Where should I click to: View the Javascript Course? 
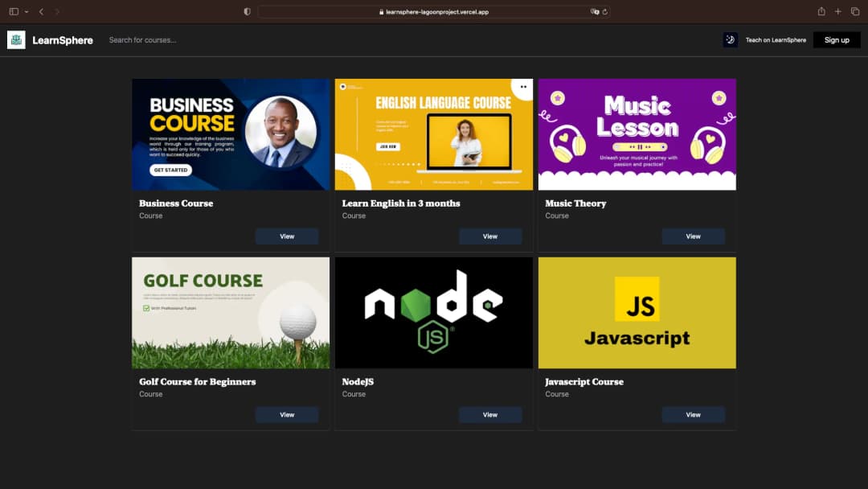693,415
